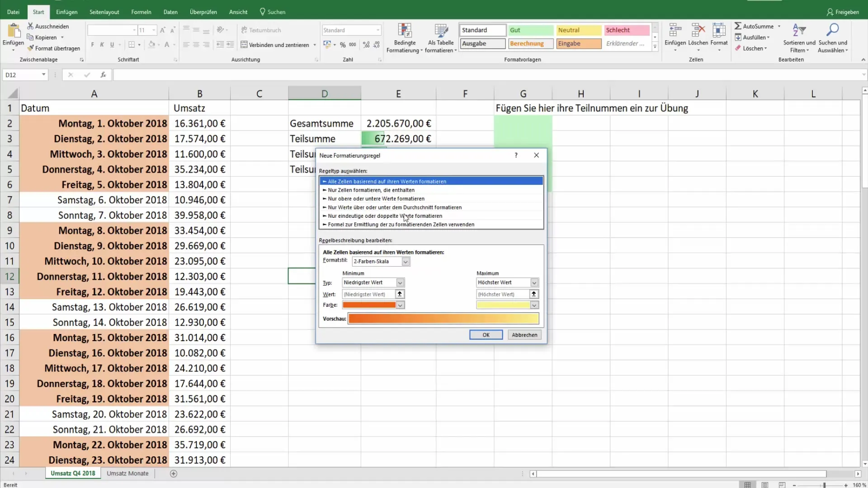Viewport: 868px width, 488px height.
Task: Select rule 'Nur Zellen formatieren, die enthalten'
Action: pos(431,190)
